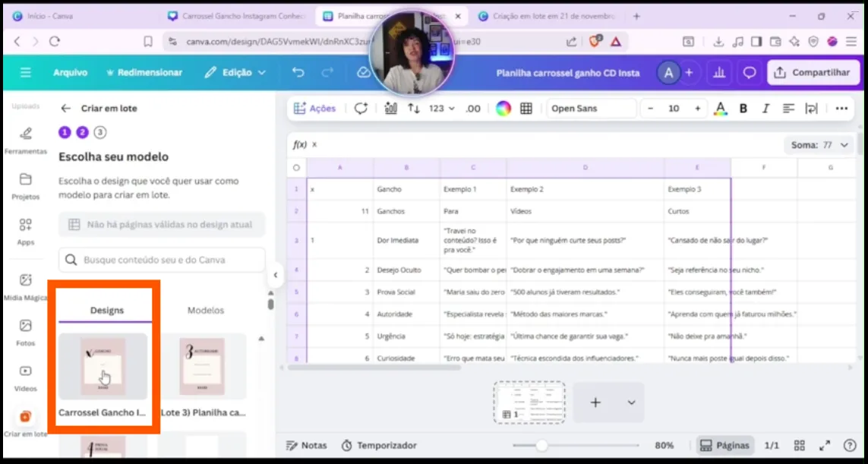Click the Compartilhar button
Viewport: 868px width, 464px height.
coord(813,73)
